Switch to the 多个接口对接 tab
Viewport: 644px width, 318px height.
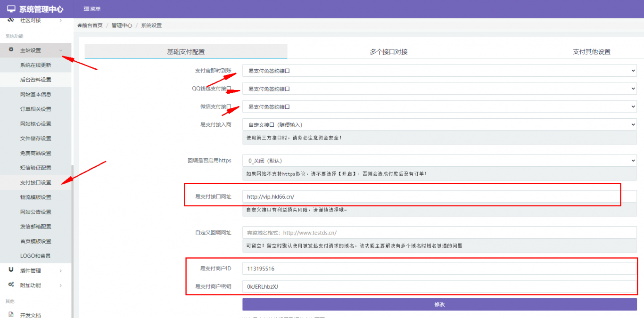[x=388, y=52]
